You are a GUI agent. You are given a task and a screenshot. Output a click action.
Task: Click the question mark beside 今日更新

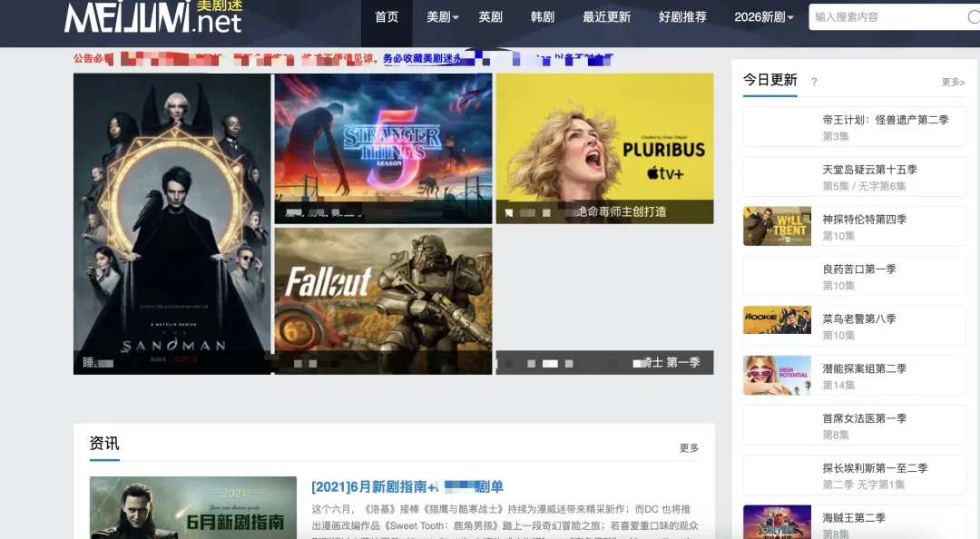tap(814, 82)
